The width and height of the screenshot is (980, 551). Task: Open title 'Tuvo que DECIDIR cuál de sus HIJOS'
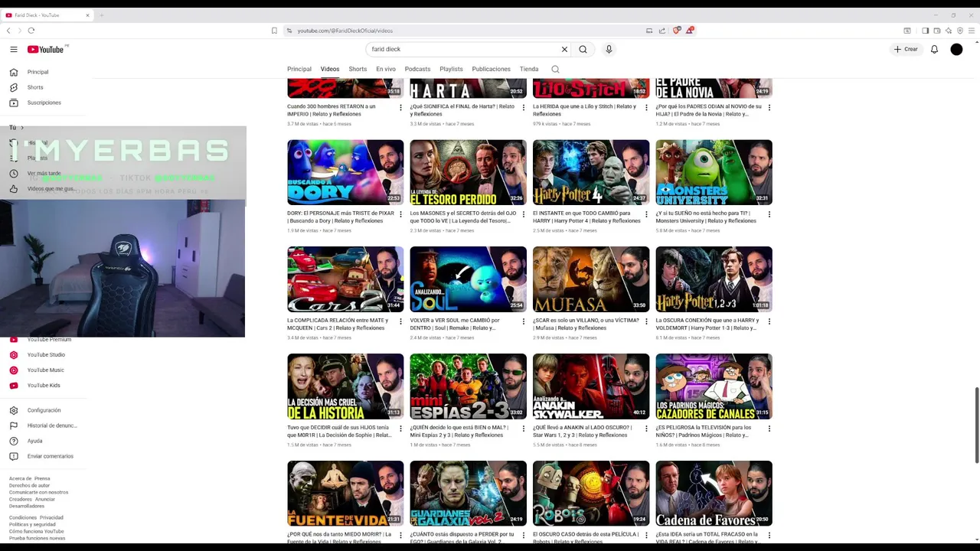339,431
